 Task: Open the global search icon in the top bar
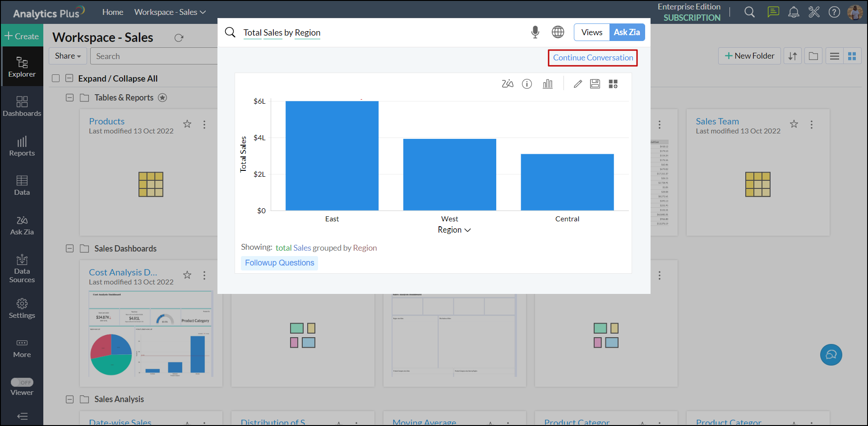tap(749, 12)
